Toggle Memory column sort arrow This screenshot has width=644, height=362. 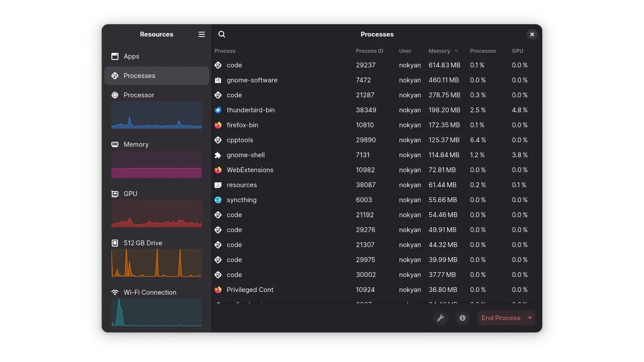point(457,51)
